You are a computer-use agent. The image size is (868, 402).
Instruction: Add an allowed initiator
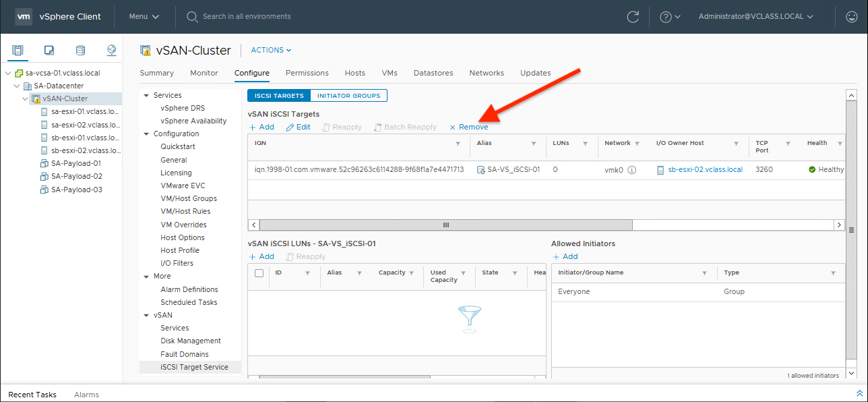tap(565, 256)
